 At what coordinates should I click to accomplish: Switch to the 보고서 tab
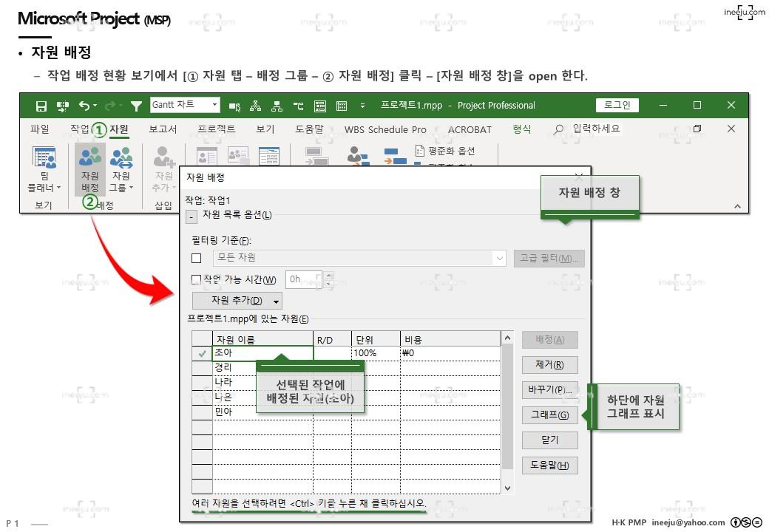tap(163, 129)
